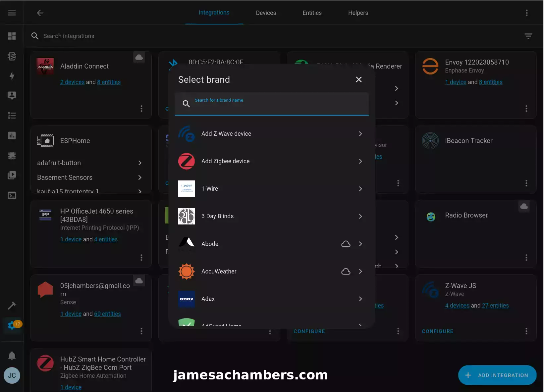Screen dimensions: 544x392
Task: Open HP OfficeJet 1 device link
Action: tap(71, 239)
